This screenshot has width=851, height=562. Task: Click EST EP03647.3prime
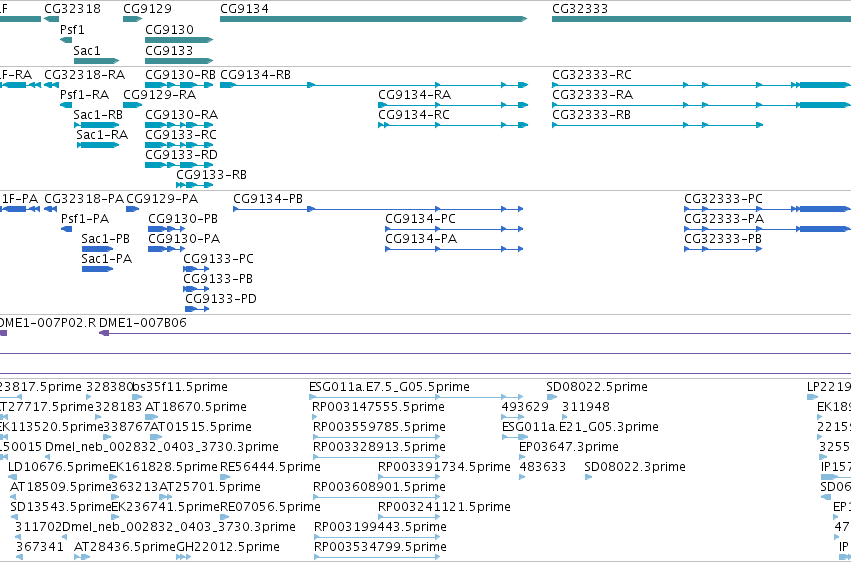[522, 457]
